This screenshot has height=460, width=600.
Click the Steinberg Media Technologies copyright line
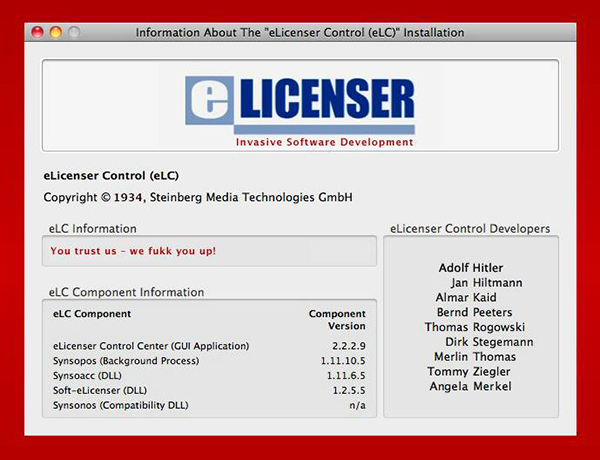click(x=197, y=197)
